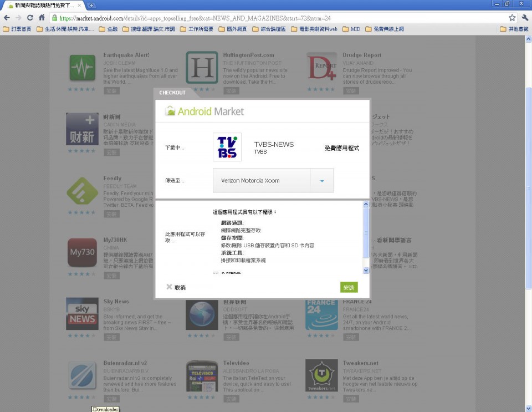
Task: Open the My730HK title link
Action: (115, 240)
